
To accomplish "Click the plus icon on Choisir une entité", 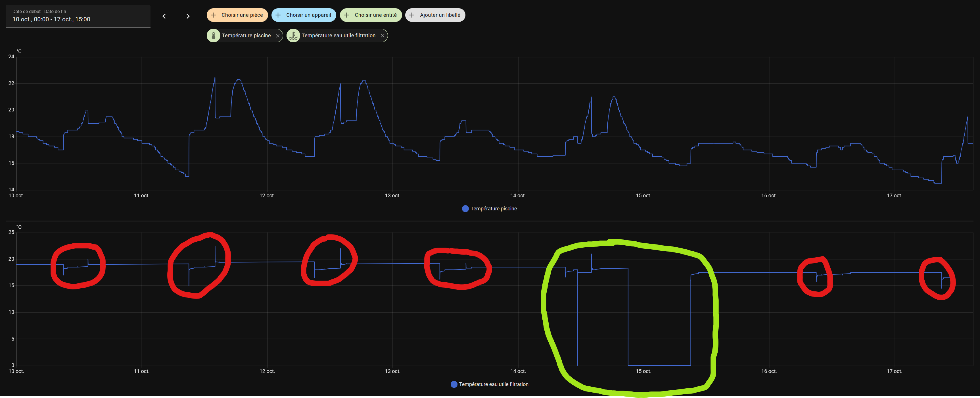I will click(x=346, y=15).
